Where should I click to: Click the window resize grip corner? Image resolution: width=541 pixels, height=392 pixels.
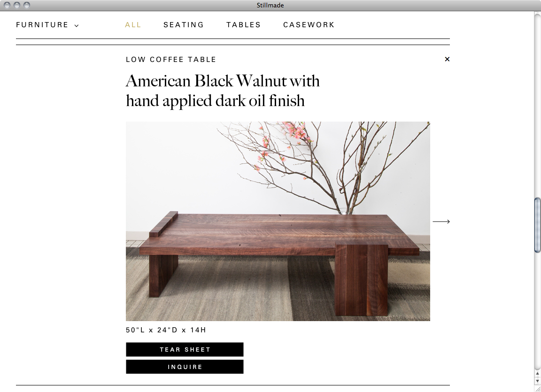click(x=537, y=388)
